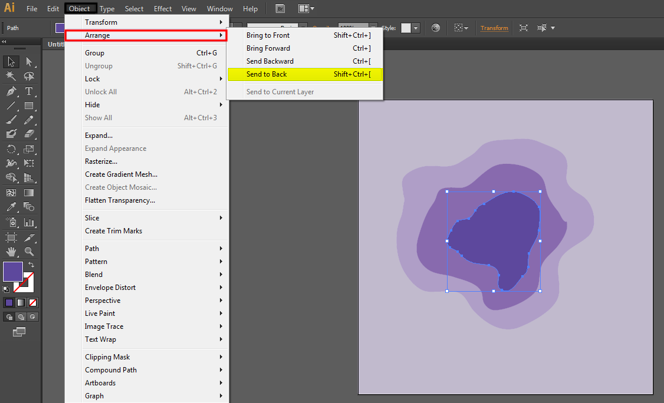The width and height of the screenshot is (664, 403).
Task: Activate the Rectangle tool
Action: tap(29, 105)
